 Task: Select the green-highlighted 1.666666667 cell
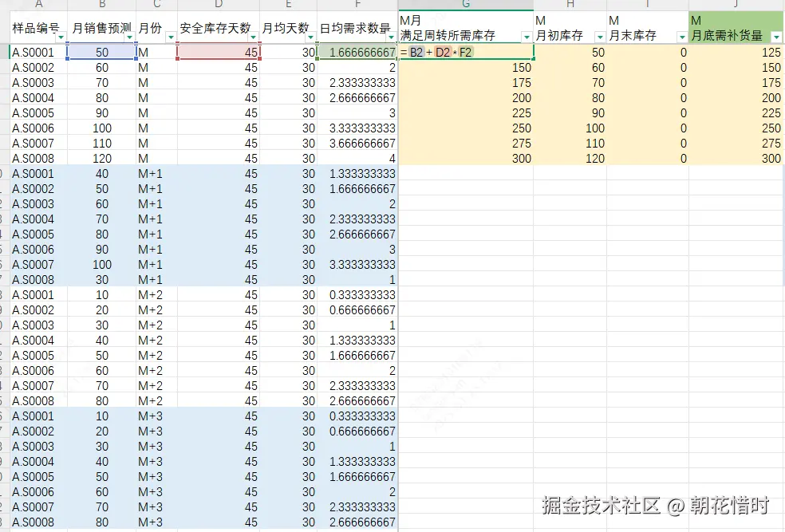tap(357, 52)
